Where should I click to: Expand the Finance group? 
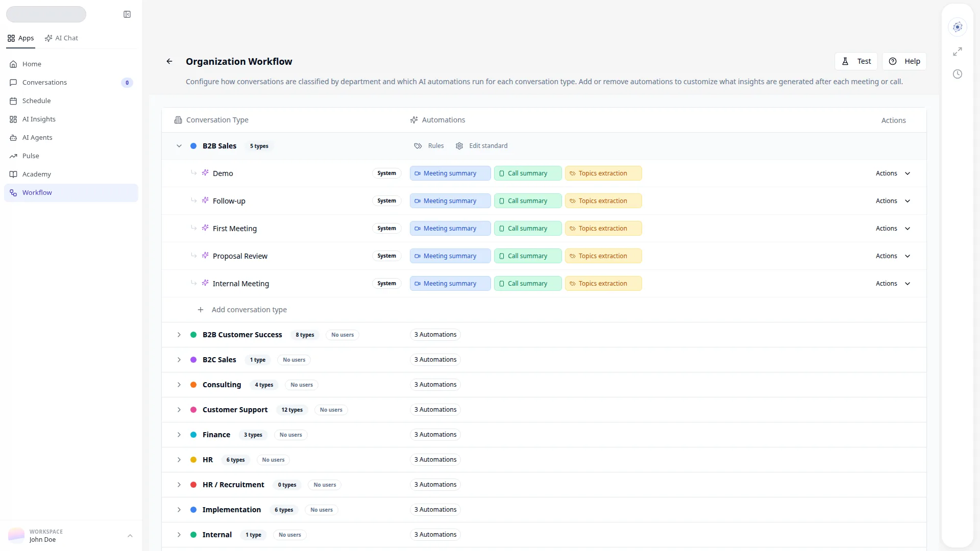179,435
